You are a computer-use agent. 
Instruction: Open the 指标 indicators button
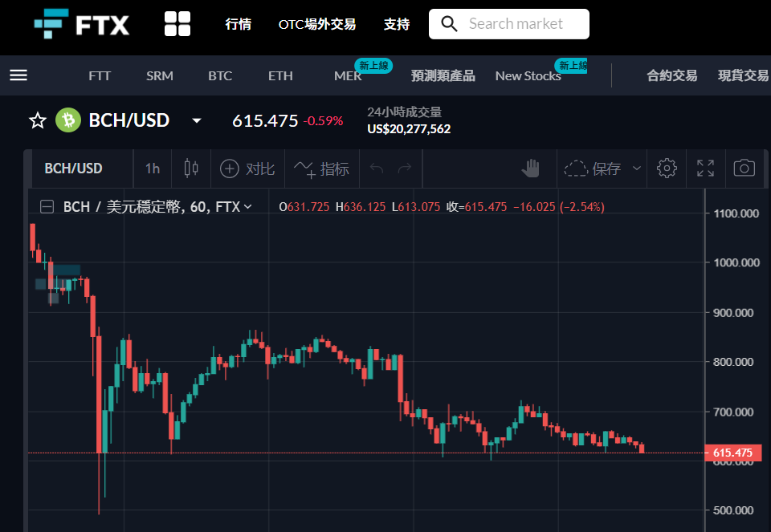[x=322, y=169]
